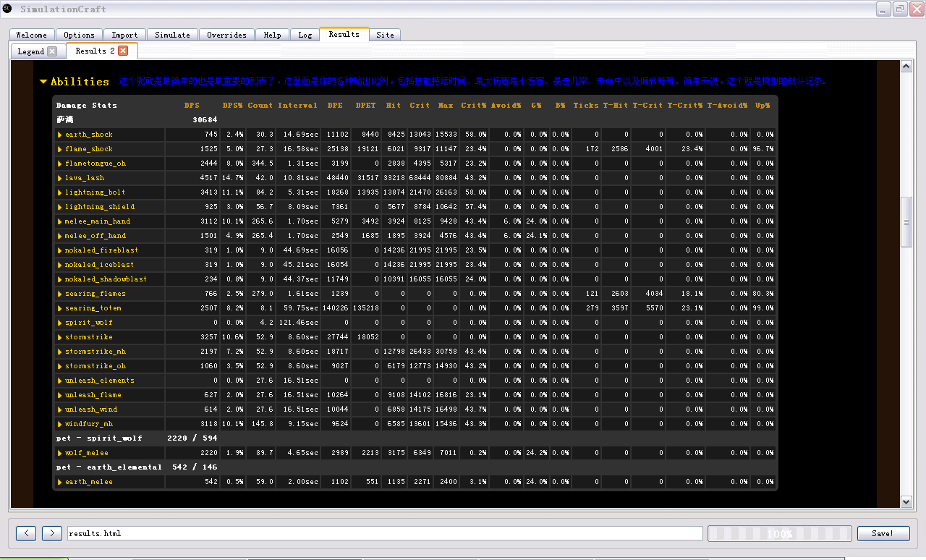
Task: Expand the lightning_bolt ability row
Action: pos(60,192)
